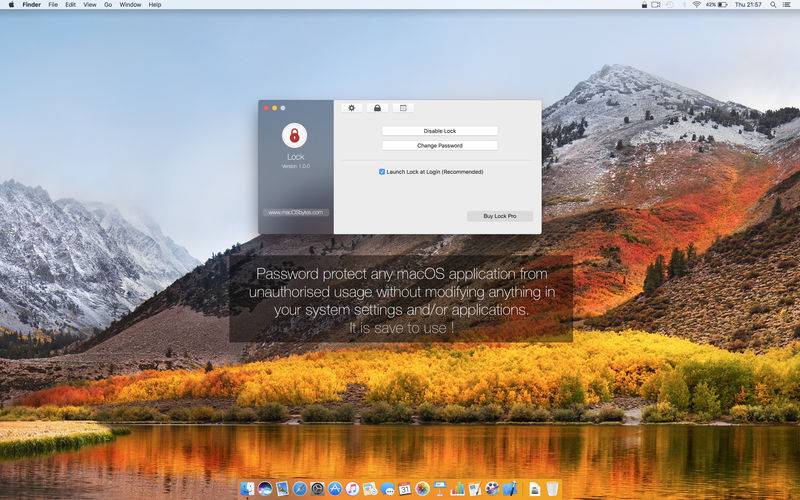Viewport: 800px width, 500px height.
Task: Toggle Launch Lock at Login checkbox
Action: [x=382, y=172]
